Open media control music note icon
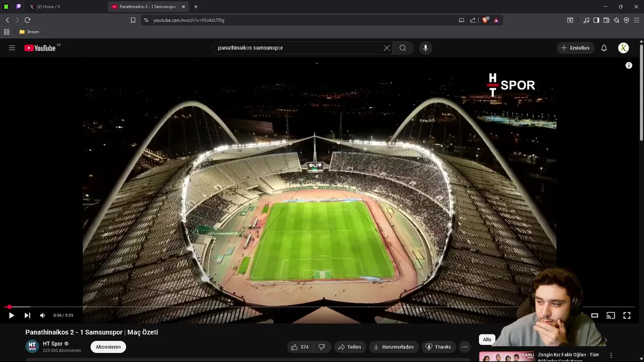 pyautogui.click(x=586, y=20)
